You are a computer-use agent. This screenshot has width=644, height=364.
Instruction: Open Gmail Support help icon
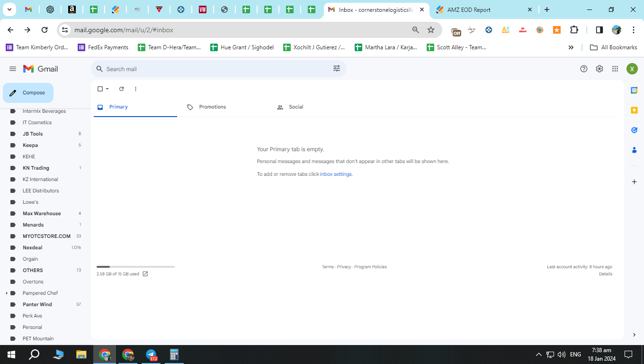click(584, 69)
